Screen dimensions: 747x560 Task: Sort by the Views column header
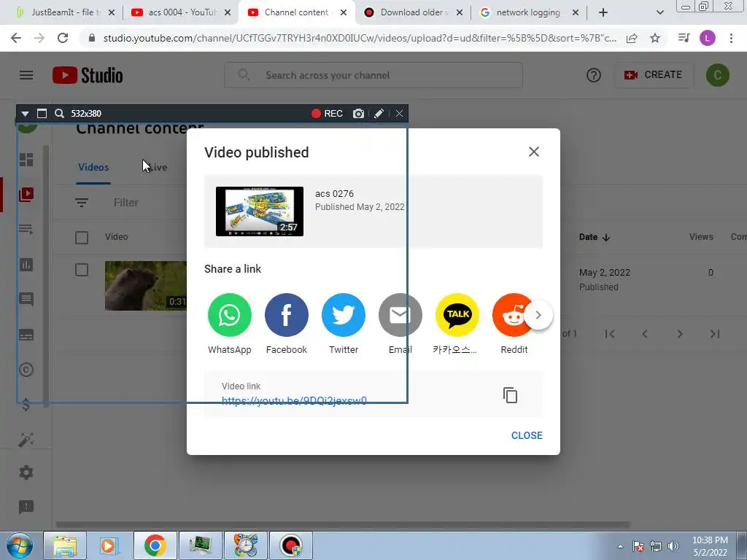click(x=701, y=237)
